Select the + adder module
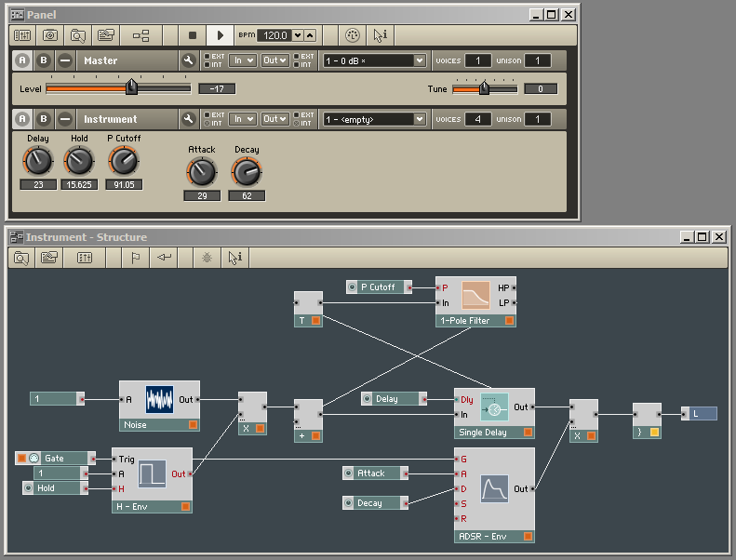Viewport: 736px width, 560px height. (x=308, y=420)
